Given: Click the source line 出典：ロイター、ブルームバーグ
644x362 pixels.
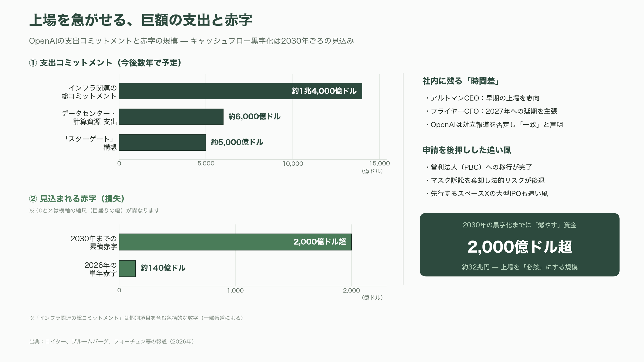Looking at the screenshot, I should click(x=112, y=342).
